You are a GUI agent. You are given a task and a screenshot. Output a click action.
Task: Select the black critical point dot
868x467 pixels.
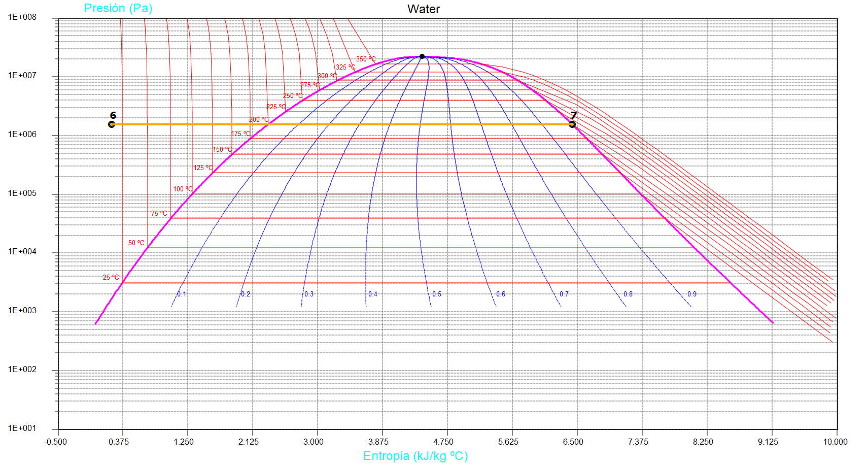[422, 56]
